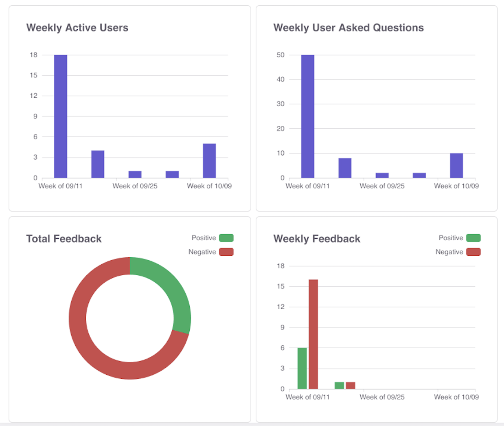The width and height of the screenshot is (504, 426).
Task: Click the second bar in Weekly Active Users chart
Action: click(x=98, y=164)
